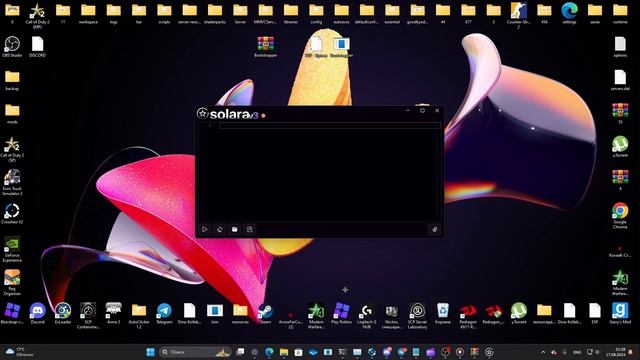Viewport: 640px width, 360px height.
Task: Select the options file at the right edge
Action: pos(620,47)
